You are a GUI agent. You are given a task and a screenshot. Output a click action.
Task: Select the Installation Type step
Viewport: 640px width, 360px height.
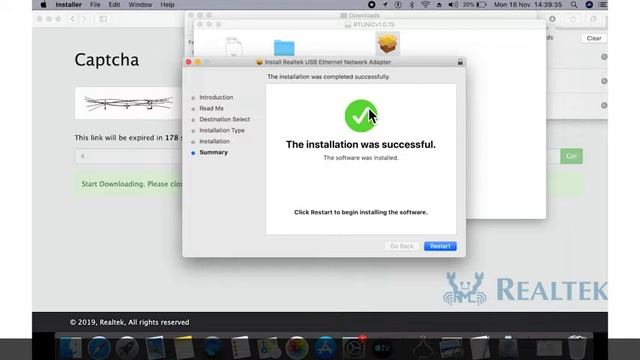222,130
